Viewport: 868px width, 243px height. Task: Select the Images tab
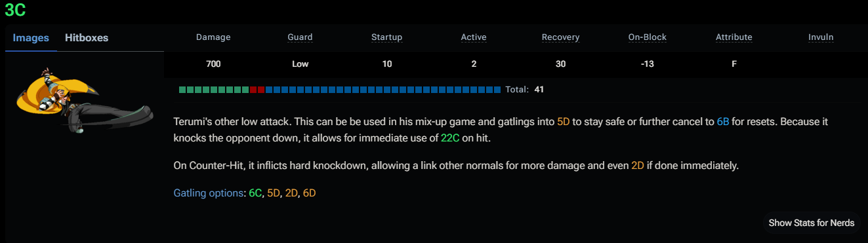(x=31, y=37)
